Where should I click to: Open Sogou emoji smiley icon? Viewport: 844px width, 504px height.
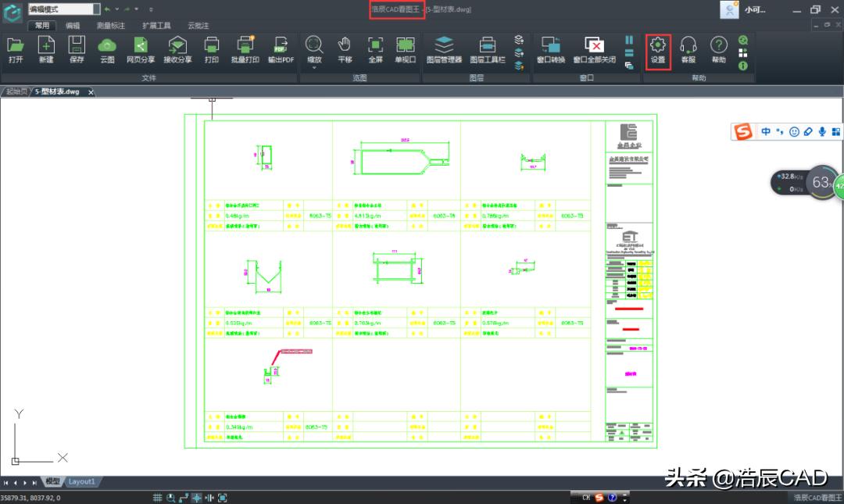tap(794, 131)
